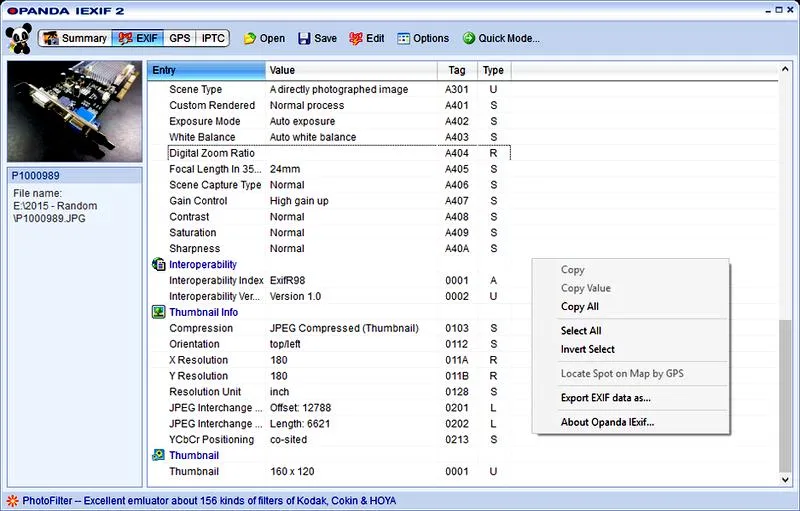This screenshot has width=800, height=511.
Task: Choose Export EXIF data as... menu entry
Action: pyautogui.click(x=606, y=398)
